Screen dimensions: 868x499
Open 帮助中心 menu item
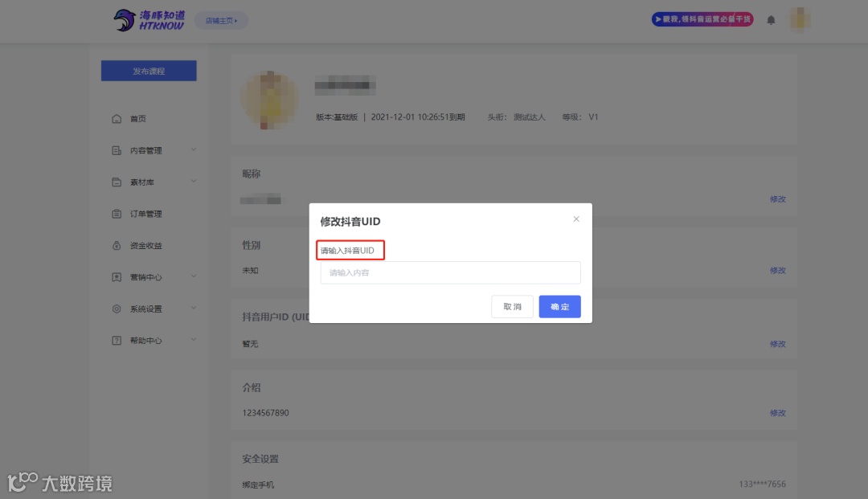pyautogui.click(x=145, y=340)
